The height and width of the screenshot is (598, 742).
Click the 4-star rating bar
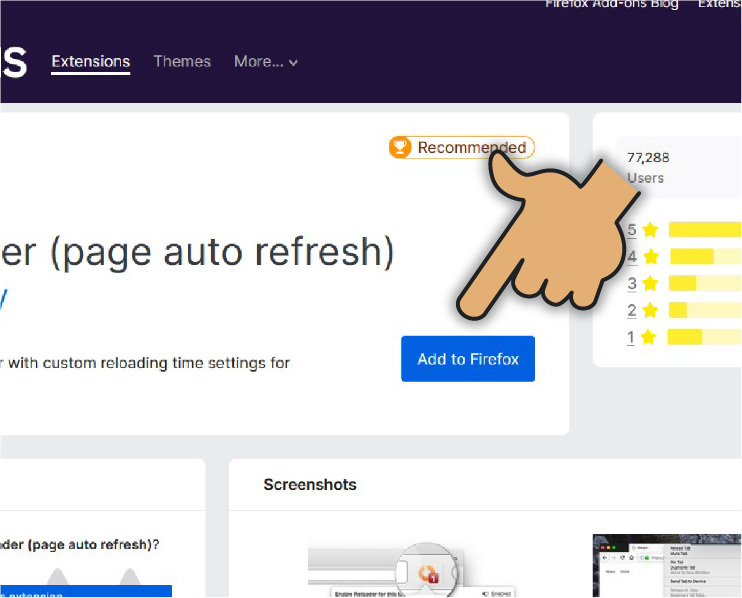point(704,257)
